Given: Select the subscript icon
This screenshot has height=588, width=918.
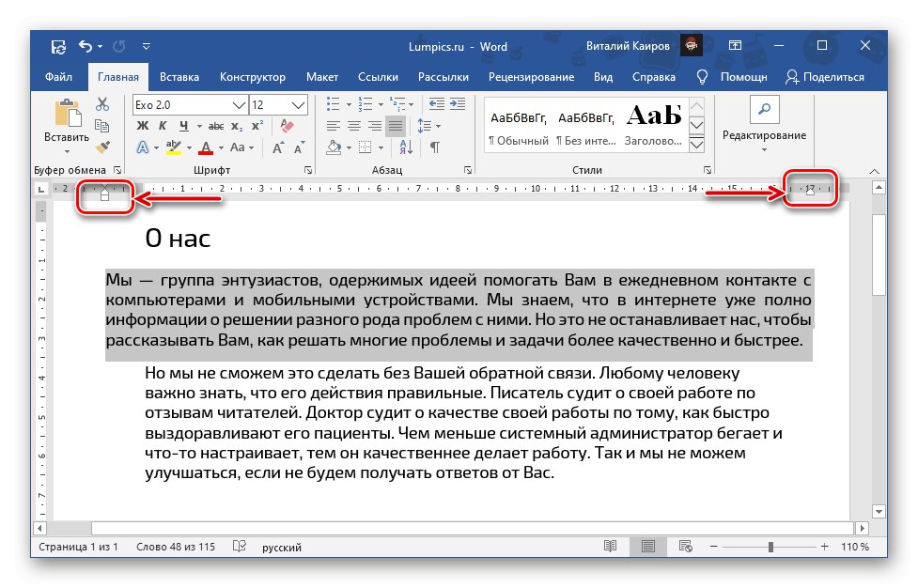Looking at the screenshot, I should click(x=235, y=126).
